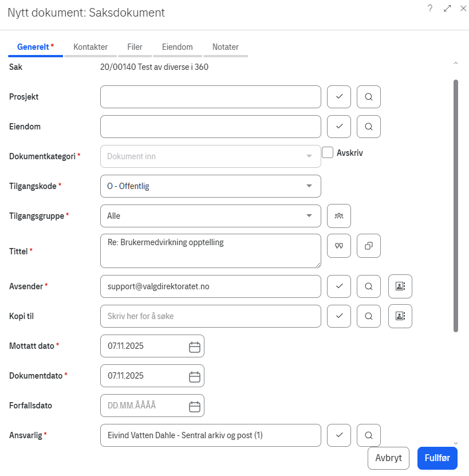The width and height of the screenshot is (469, 476).
Task: Open contact card icon for Avsender
Action: [x=400, y=286]
